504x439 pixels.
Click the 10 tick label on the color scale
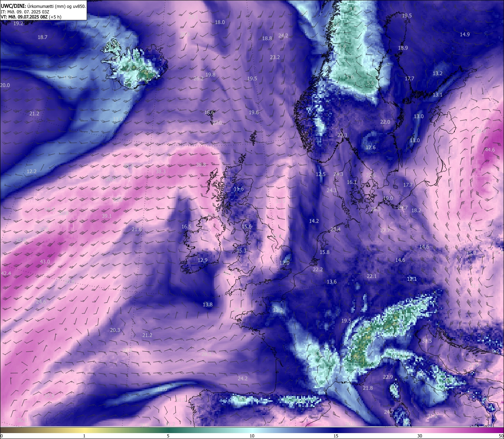click(x=252, y=436)
